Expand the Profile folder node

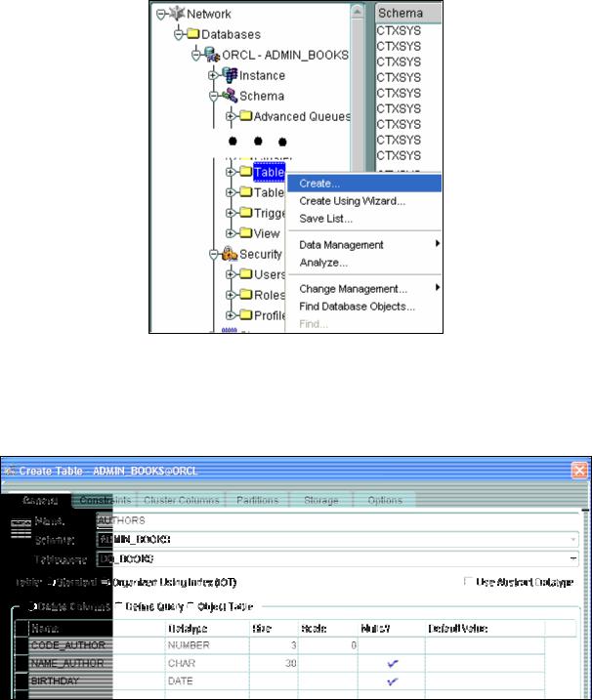231,315
